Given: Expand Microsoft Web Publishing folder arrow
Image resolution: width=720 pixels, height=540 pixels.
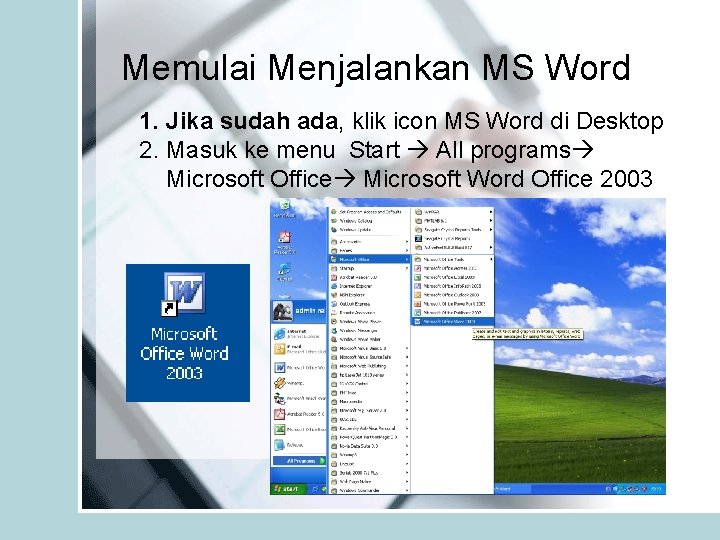Looking at the screenshot, I should (x=407, y=366).
